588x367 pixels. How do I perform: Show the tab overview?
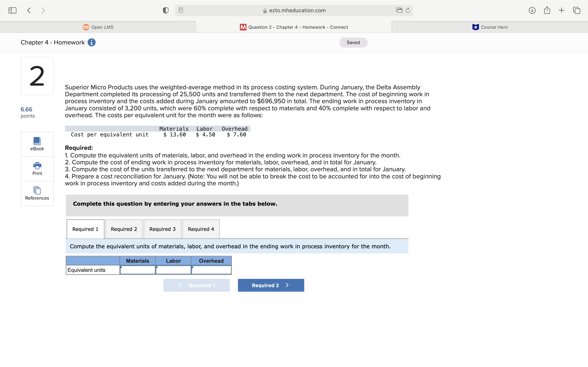point(576,10)
